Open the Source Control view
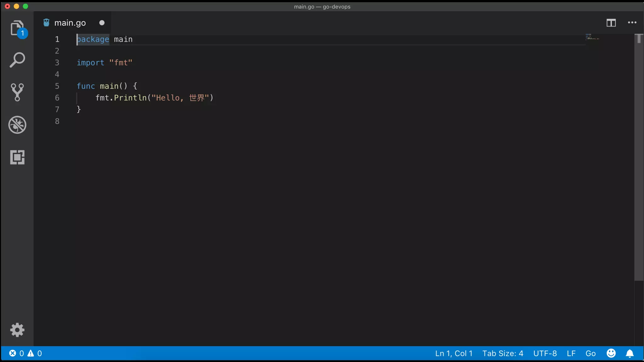The image size is (644, 362). tap(17, 92)
